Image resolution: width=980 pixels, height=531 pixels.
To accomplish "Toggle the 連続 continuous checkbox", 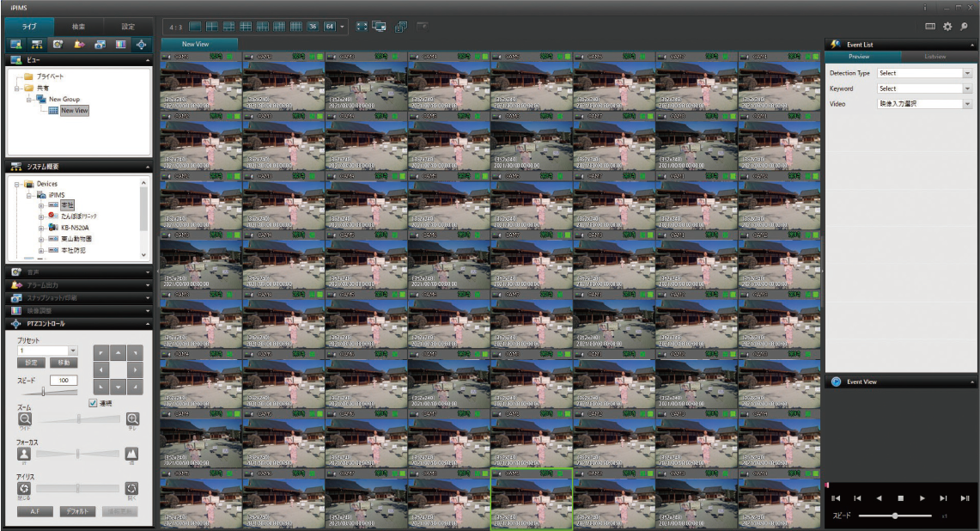I will [x=94, y=403].
